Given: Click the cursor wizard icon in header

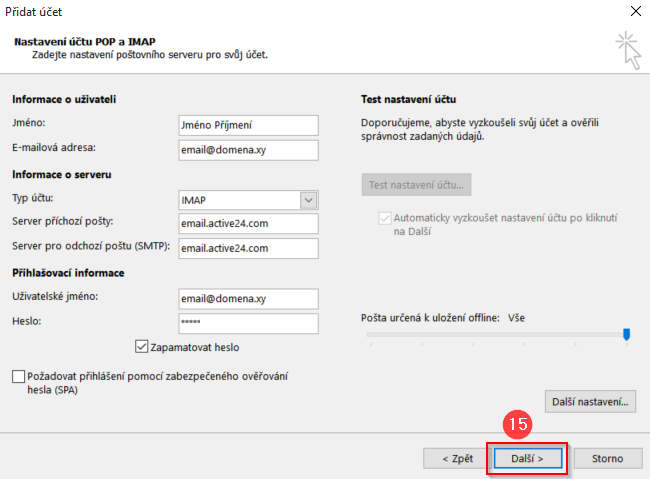Looking at the screenshot, I should (x=628, y=50).
